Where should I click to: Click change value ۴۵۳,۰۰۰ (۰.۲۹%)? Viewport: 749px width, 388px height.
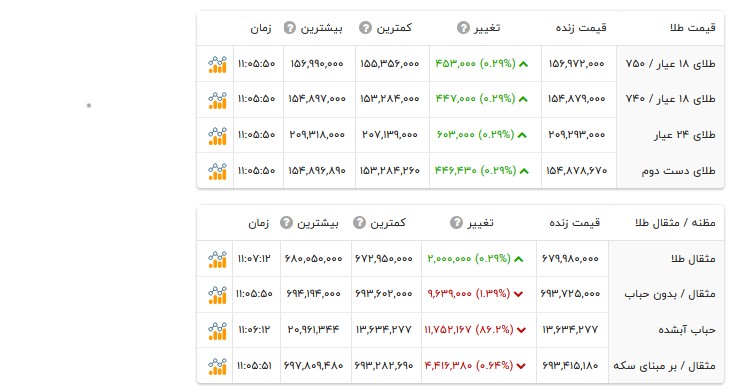475,64
